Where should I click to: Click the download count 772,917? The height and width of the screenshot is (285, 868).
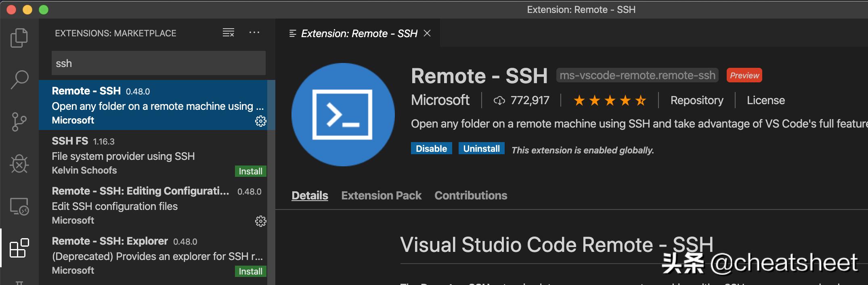click(522, 100)
